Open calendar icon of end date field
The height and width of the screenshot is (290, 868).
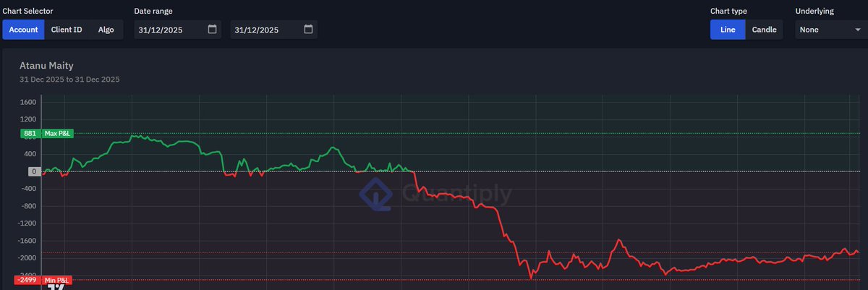(308, 30)
